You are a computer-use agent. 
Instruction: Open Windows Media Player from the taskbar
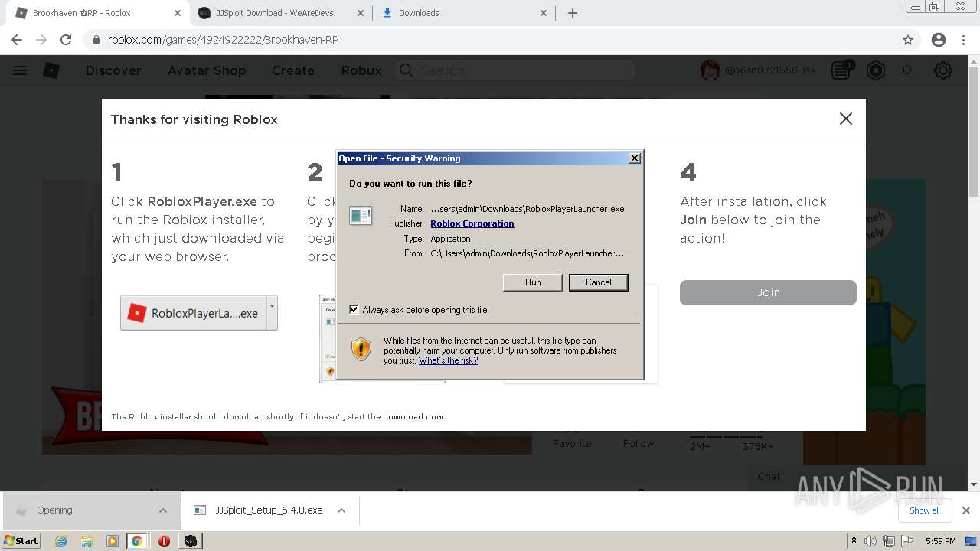pos(112,541)
